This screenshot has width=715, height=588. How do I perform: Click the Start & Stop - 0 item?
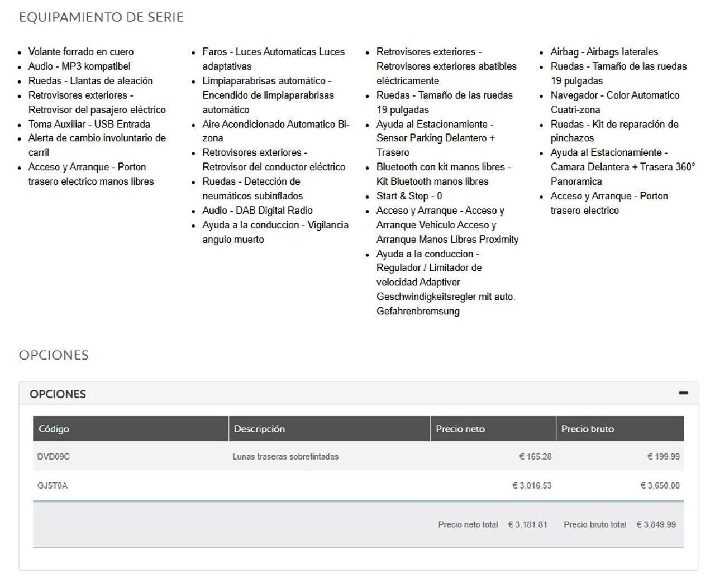(409, 196)
